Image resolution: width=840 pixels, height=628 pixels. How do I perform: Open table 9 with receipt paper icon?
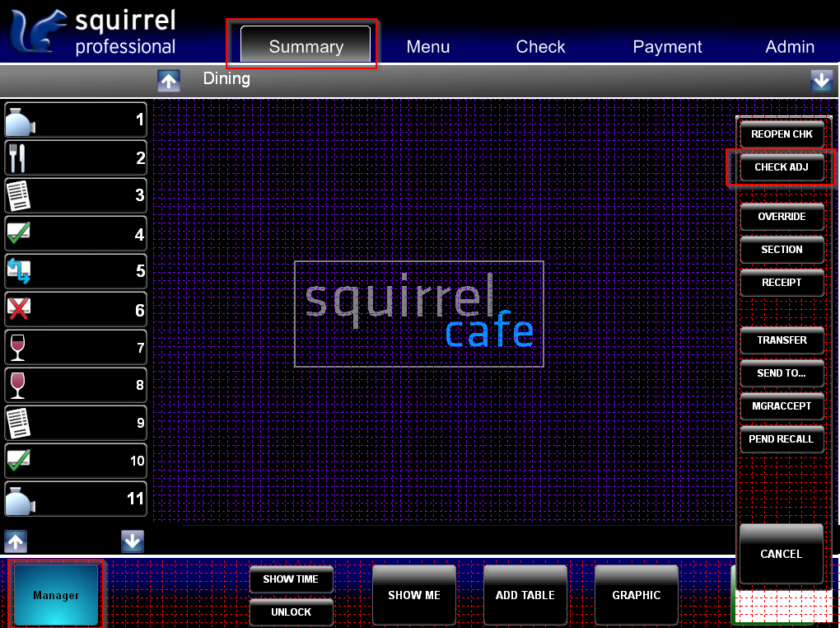click(76, 423)
